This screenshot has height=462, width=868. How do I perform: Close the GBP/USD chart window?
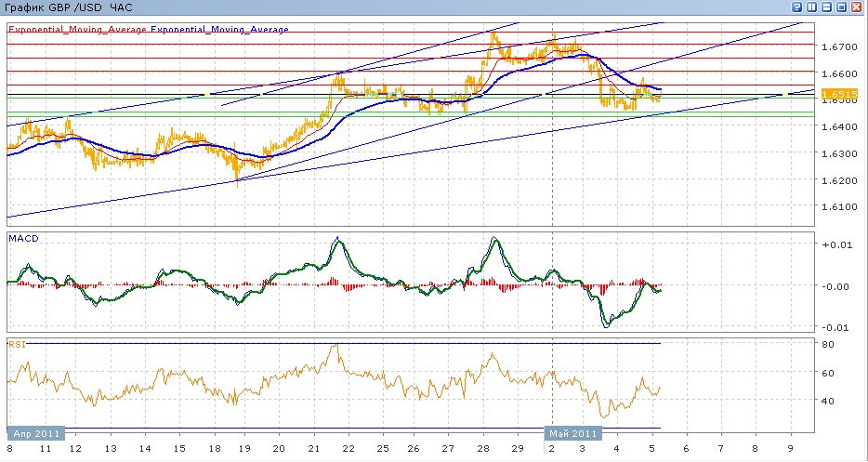[856, 7]
